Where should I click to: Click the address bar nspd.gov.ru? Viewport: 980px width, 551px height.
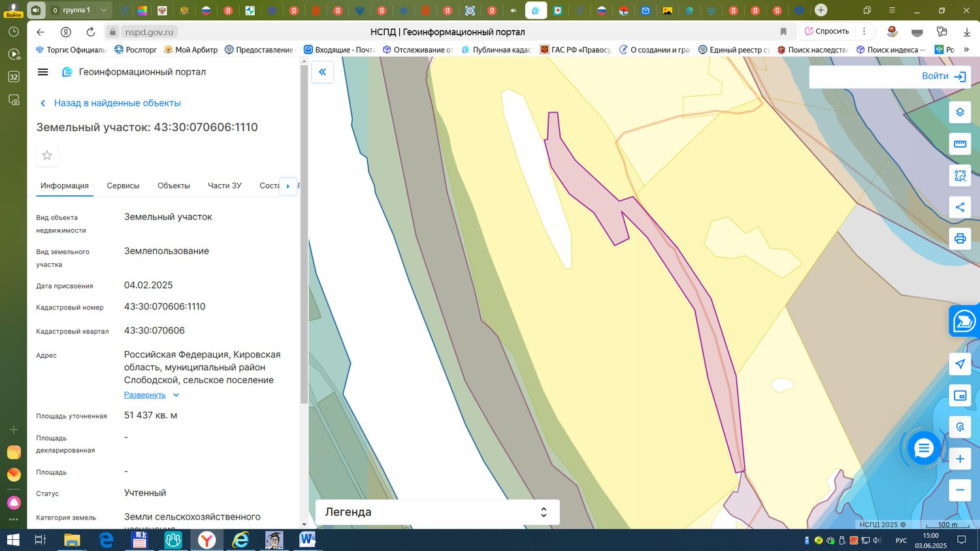(150, 32)
